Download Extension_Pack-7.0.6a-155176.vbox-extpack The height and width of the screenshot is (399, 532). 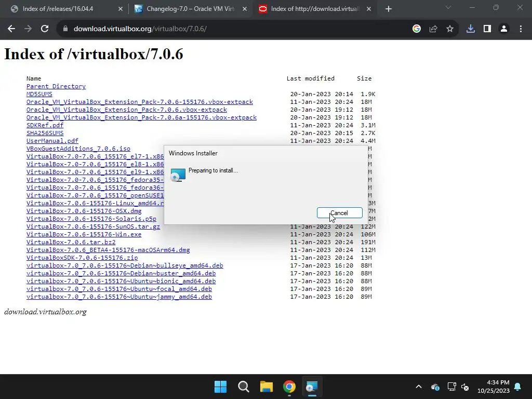click(141, 117)
